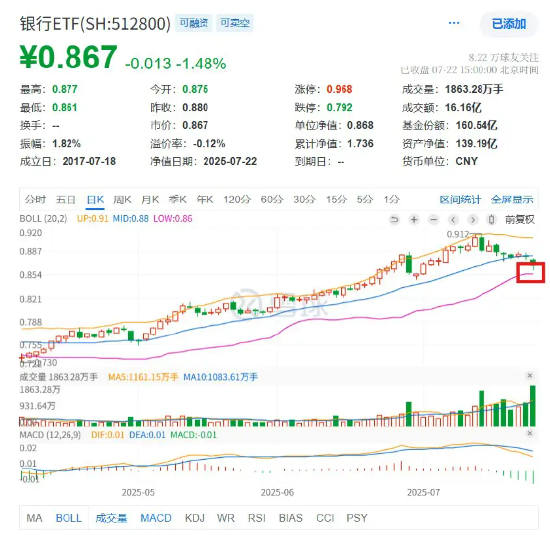
Task: Open the 前复权 price adjustment dropdown
Action: pos(520,220)
